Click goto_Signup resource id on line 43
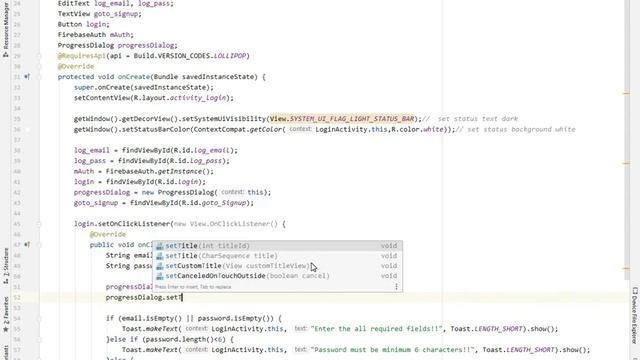The height and width of the screenshot is (360, 640). pos(224,203)
